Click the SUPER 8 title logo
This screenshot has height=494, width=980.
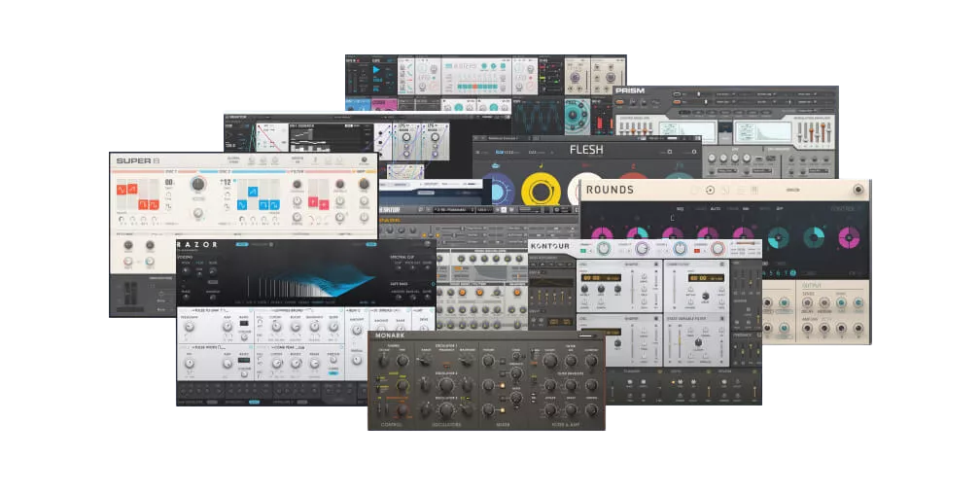point(138,160)
